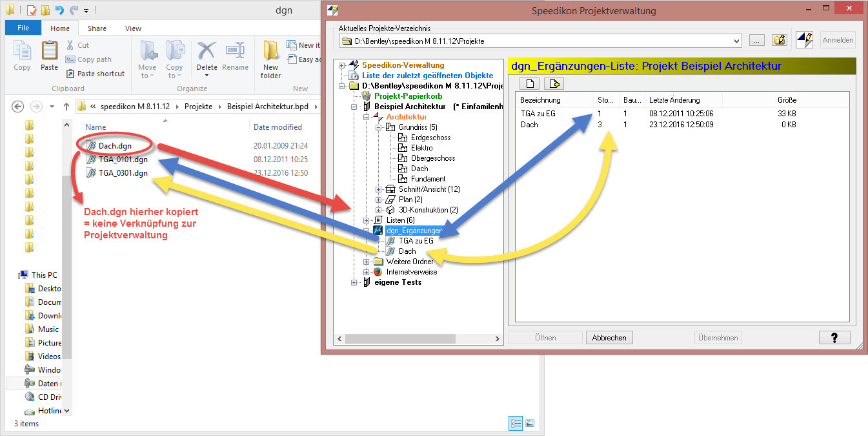Open help with the question mark button
Viewport: 868px width, 436px height.
tap(834, 338)
